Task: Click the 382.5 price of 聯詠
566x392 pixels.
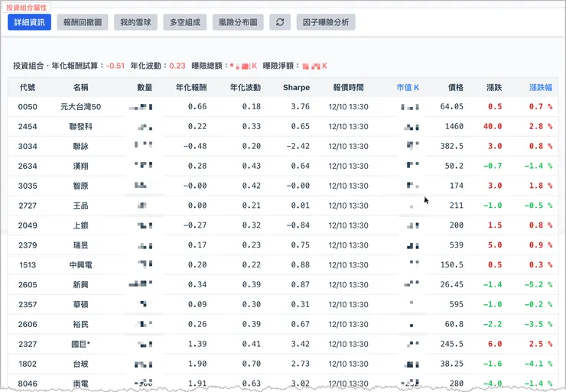Action: [451, 147]
